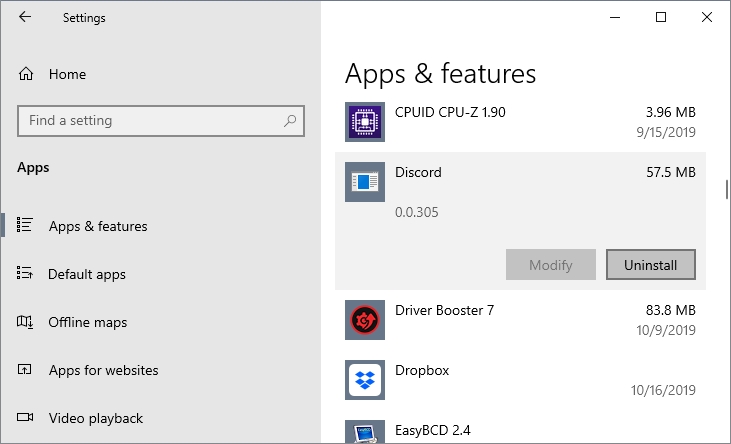Click the Home icon in sidebar
Screen dimensions: 731x444
(27, 75)
